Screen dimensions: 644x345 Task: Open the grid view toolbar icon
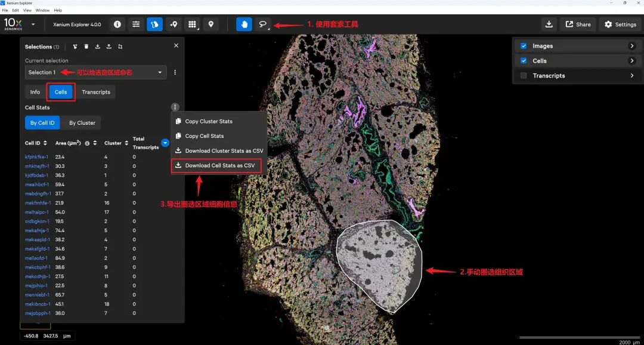pos(191,24)
